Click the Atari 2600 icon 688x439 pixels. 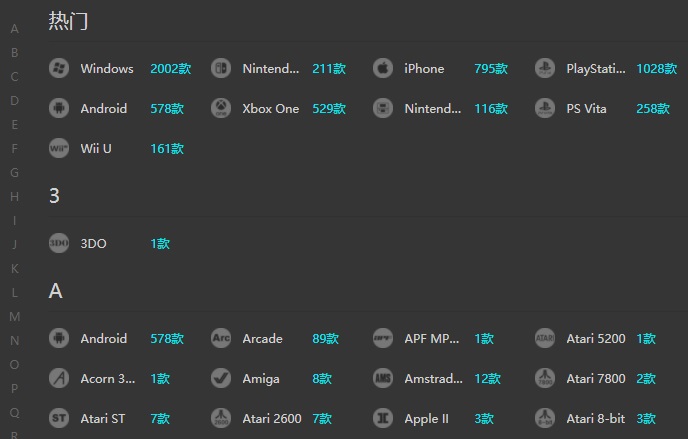(x=221, y=418)
